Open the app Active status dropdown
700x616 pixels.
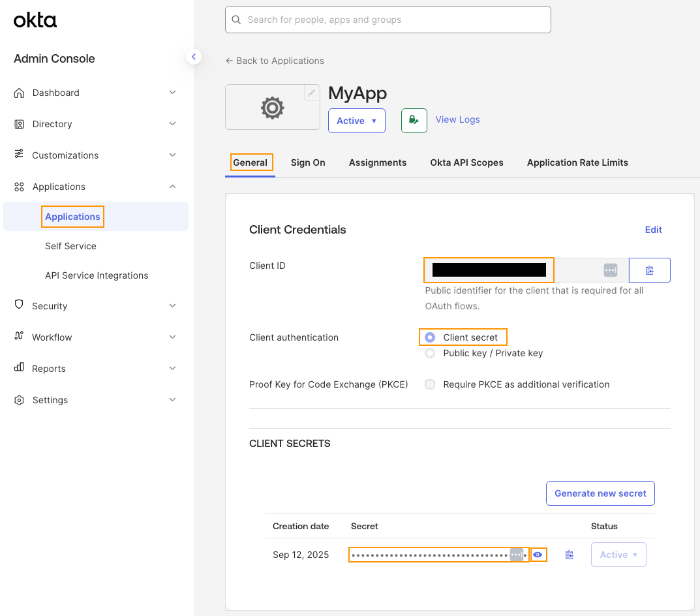click(357, 121)
